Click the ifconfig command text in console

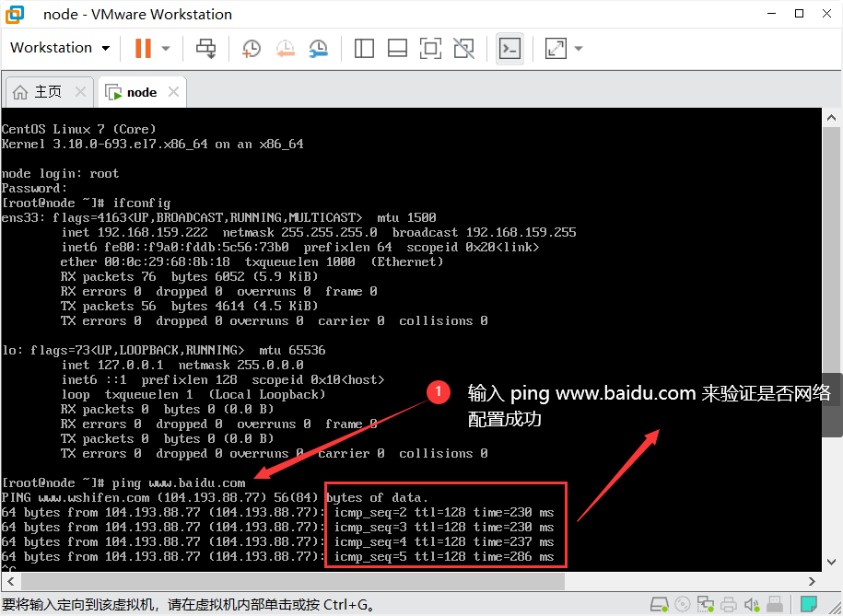coord(141,203)
